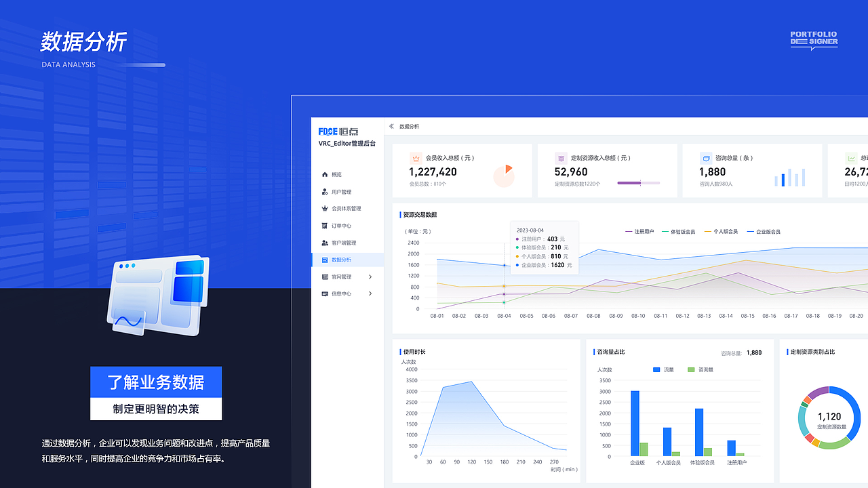Screen dimensions: 868x488
Task: Expand the 官网管理 submenu arrow
Action: coord(370,277)
